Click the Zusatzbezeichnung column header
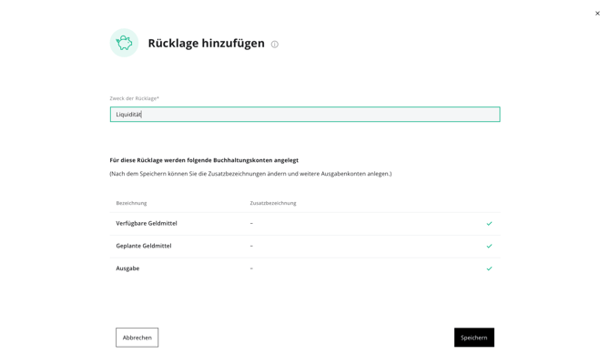 (x=273, y=203)
